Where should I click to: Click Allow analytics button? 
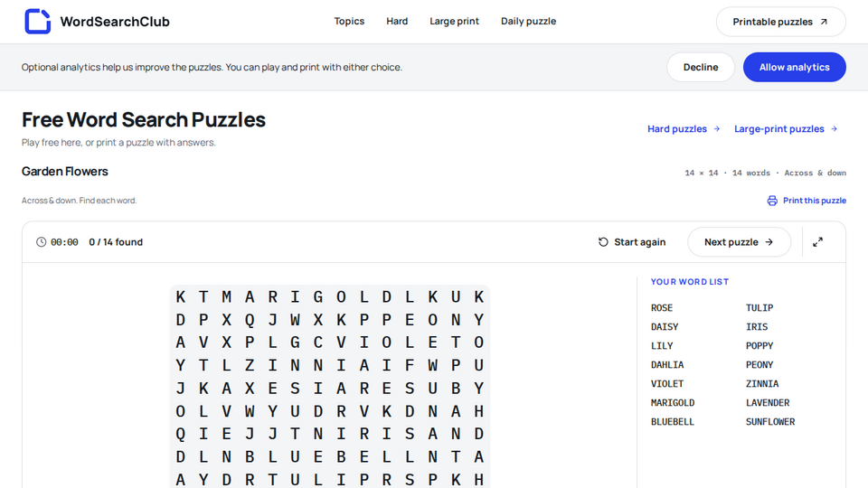coord(795,67)
